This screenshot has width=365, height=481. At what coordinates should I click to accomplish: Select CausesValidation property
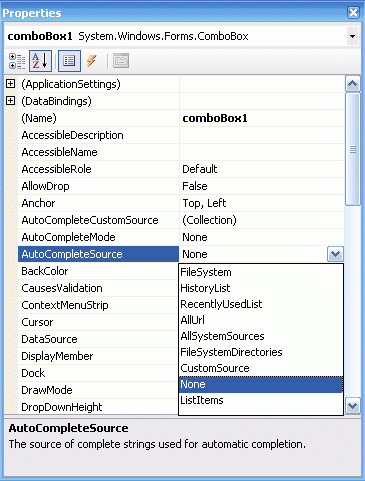click(99, 288)
